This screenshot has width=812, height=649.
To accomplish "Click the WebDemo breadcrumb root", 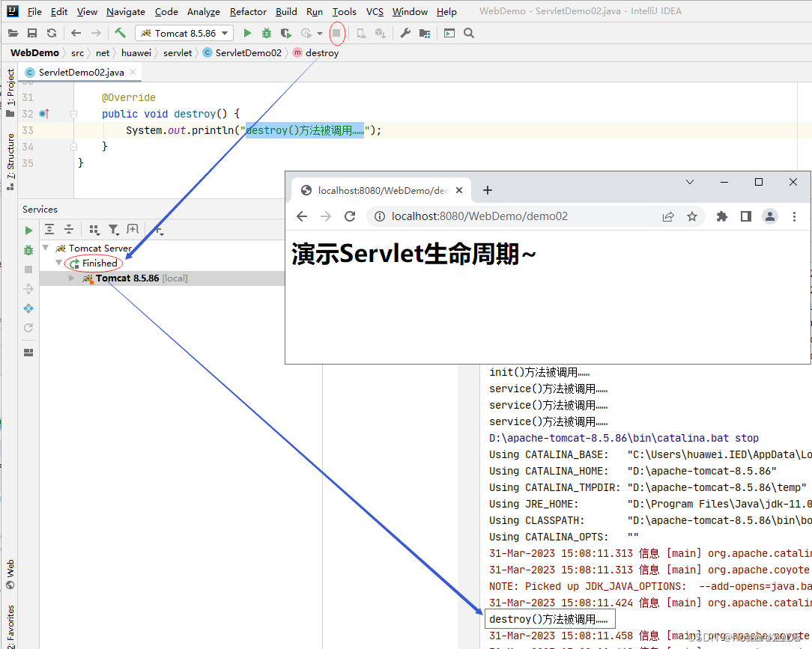I will click(34, 53).
